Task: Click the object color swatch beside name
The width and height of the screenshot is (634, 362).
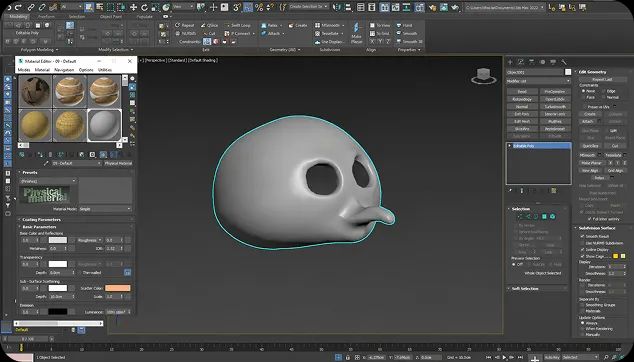Action: 568,72
